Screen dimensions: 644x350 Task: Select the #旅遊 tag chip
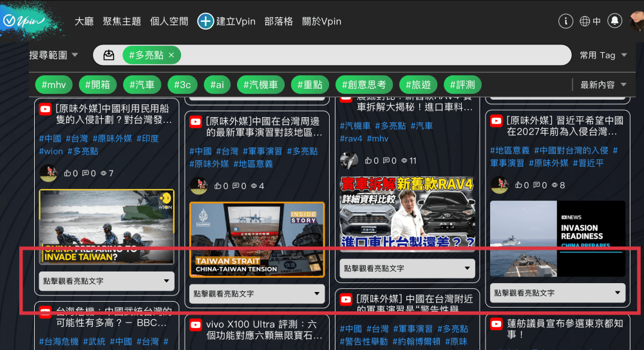coord(419,85)
